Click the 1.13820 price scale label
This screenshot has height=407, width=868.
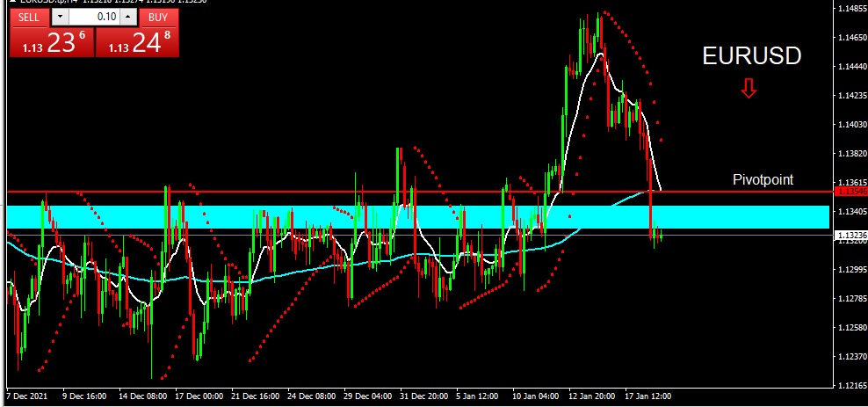853,153
